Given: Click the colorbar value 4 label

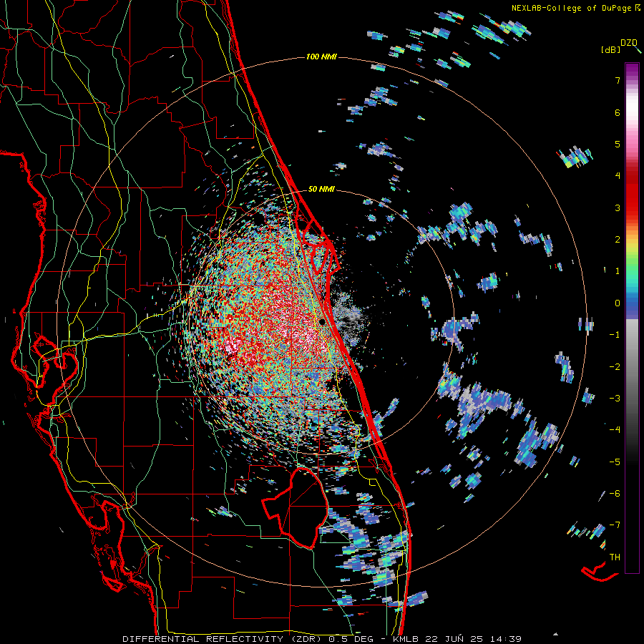Looking at the screenshot, I should point(618,176).
